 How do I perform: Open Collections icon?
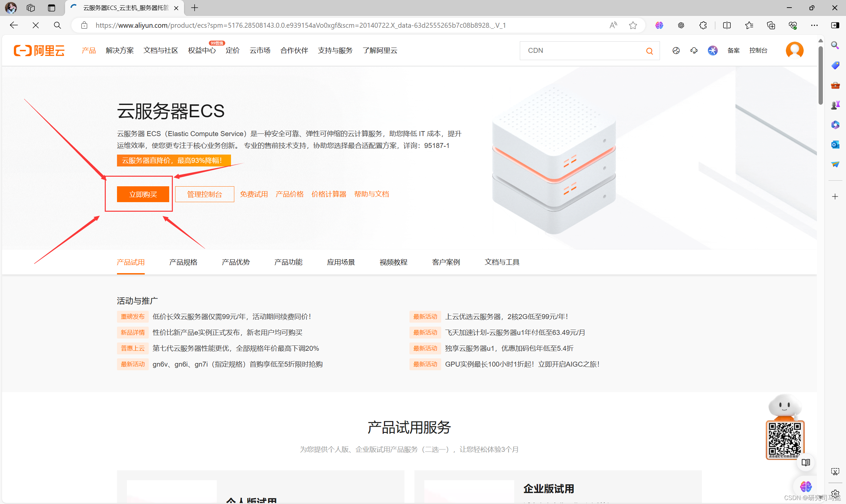tap(771, 25)
